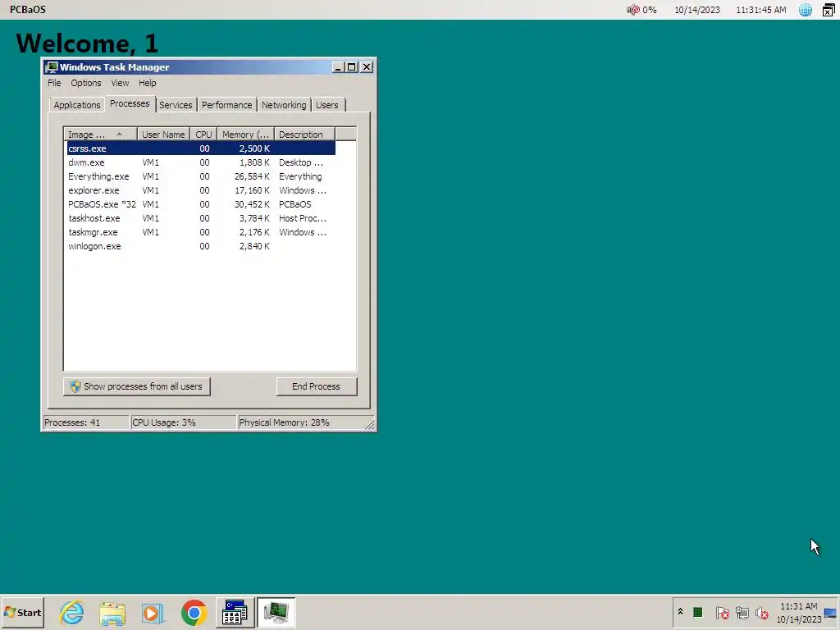Select the dwm.exe process

(x=201, y=162)
